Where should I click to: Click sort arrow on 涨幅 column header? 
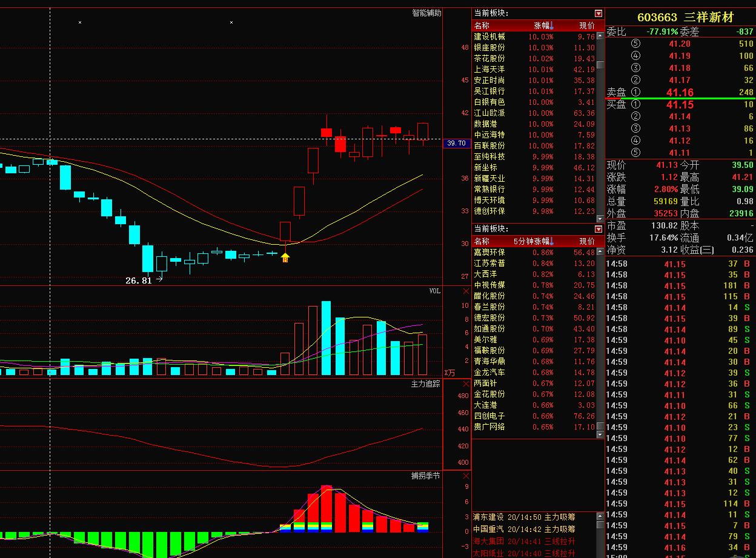click(x=552, y=25)
